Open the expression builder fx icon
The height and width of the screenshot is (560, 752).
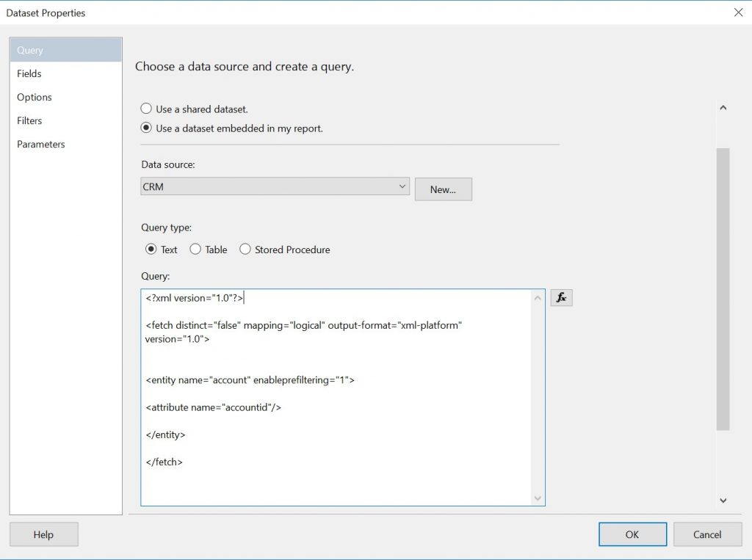561,297
